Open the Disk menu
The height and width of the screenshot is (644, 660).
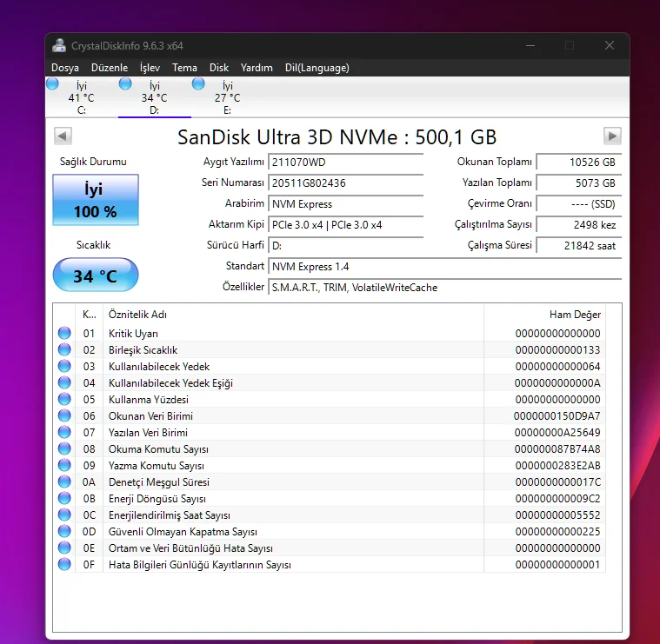pos(219,68)
